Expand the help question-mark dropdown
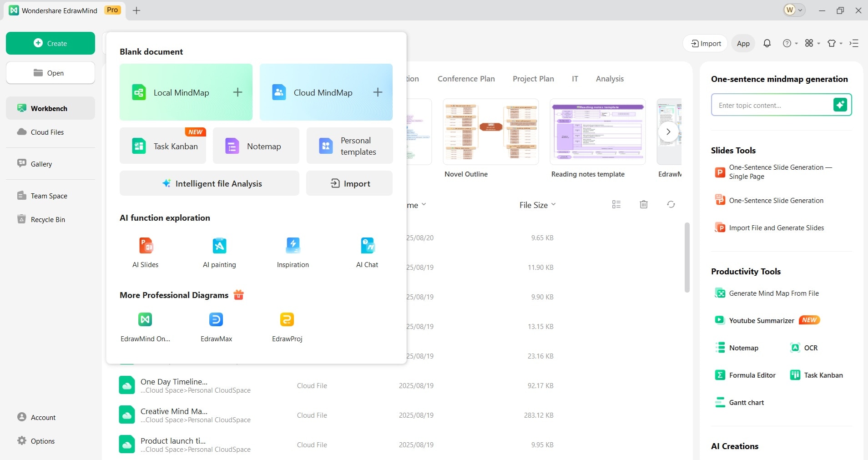 [x=790, y=43]
